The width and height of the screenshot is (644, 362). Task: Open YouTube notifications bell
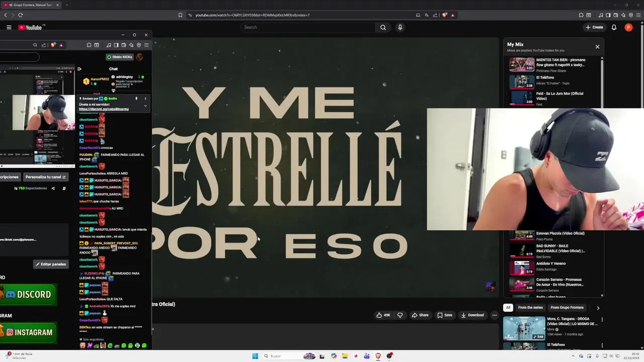tap(614, 28)
